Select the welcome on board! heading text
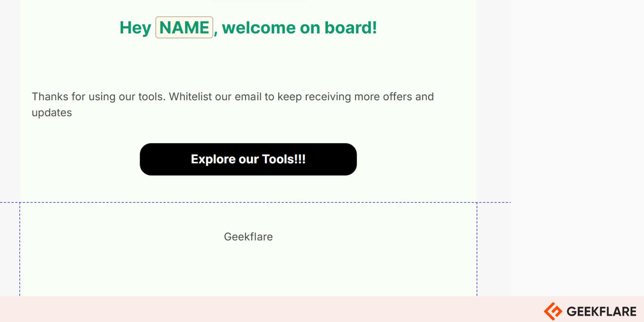The image size is (644, 322). (x=299, y=28)
